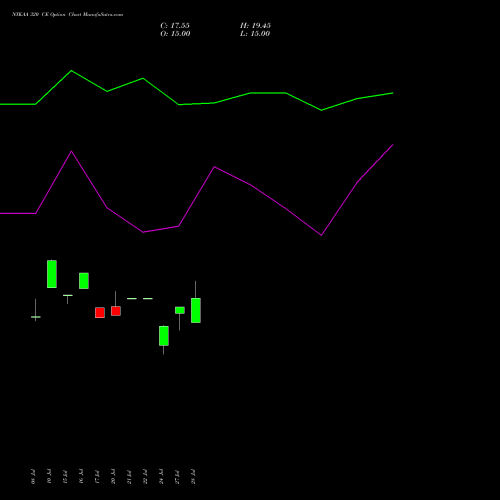
Task: Click the 20 Jul date axis label
Action: (x=113, y=477)
